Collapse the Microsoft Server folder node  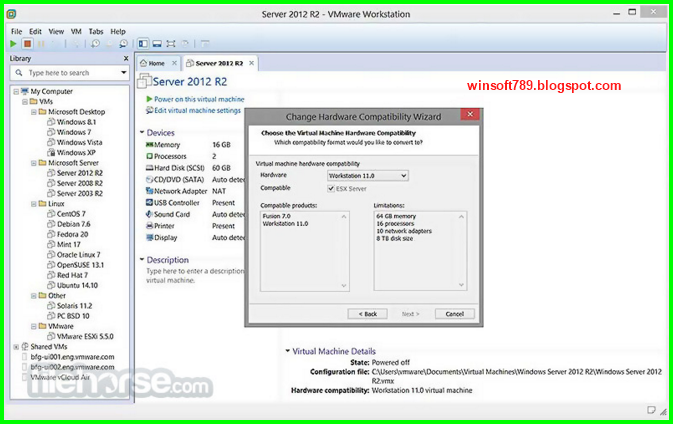click(33, 163)
